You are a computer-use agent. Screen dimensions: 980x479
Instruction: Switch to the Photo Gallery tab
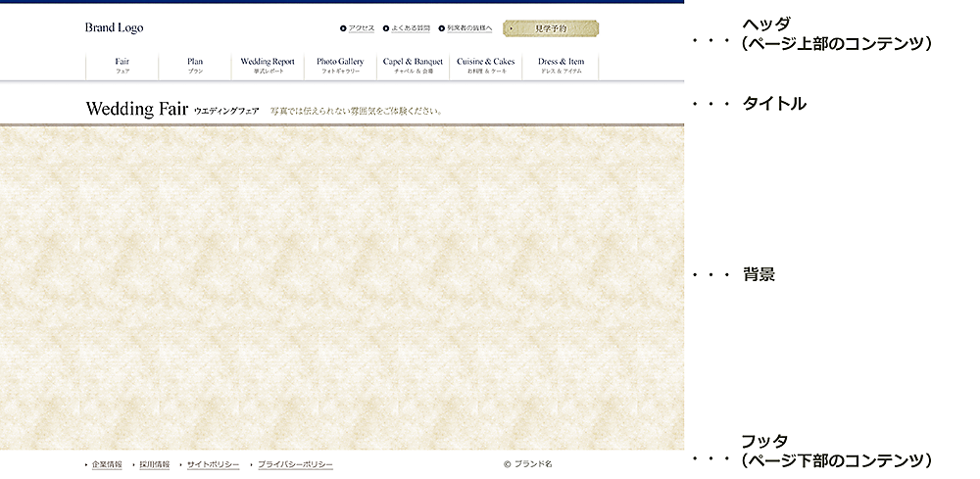340,66
